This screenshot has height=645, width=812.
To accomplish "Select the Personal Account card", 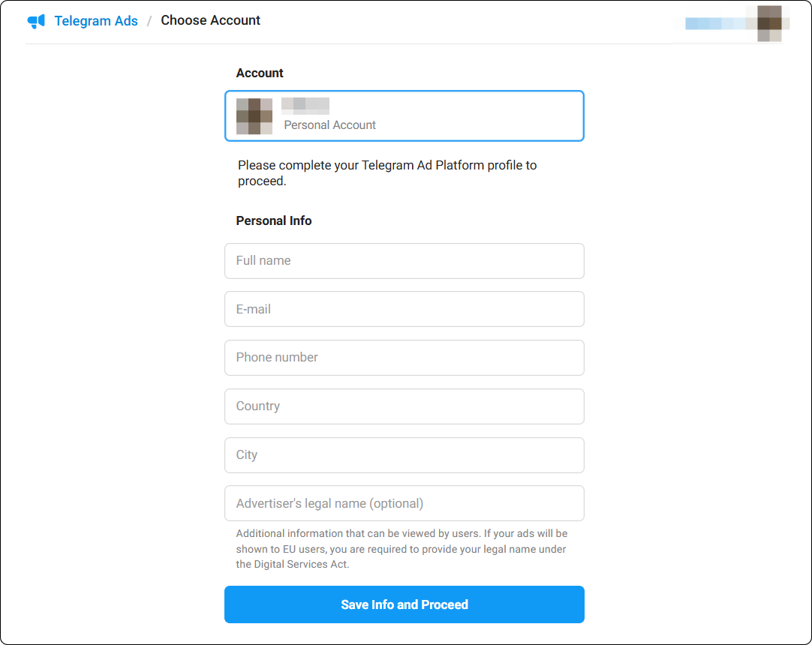I will pos(404,115).
